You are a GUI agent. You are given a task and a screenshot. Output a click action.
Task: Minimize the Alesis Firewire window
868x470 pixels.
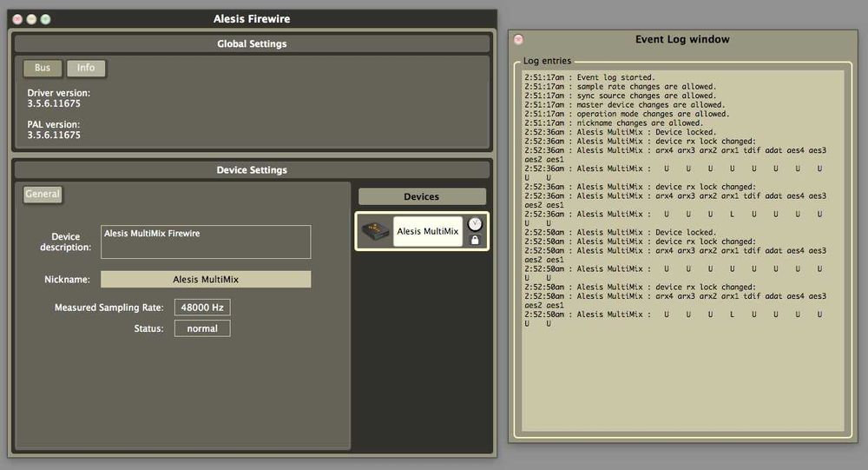coord(31,19)
